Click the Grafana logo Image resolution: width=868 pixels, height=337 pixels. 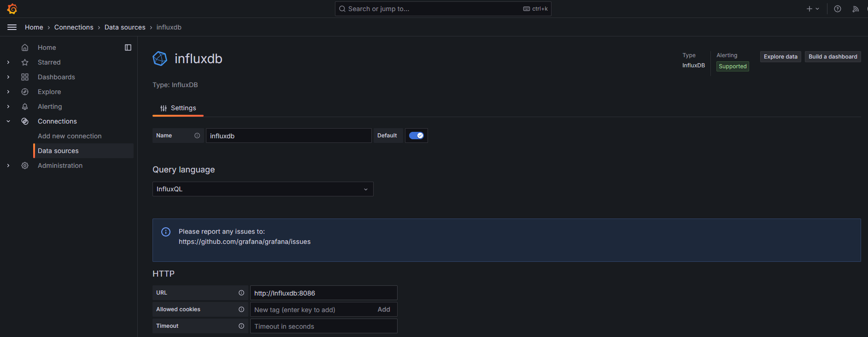pyautogui.click(x=12, y=9)
